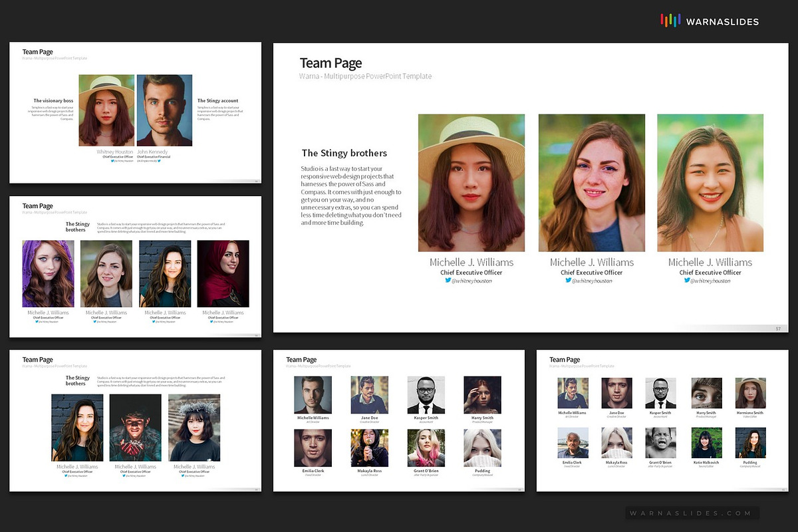Click Michelle J. Williams under red hijab photo

point(223,313)
